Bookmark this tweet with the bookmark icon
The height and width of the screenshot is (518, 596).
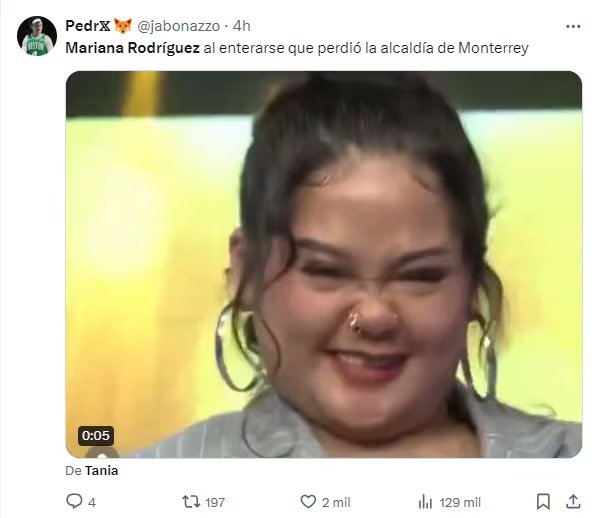pos(543,502)
